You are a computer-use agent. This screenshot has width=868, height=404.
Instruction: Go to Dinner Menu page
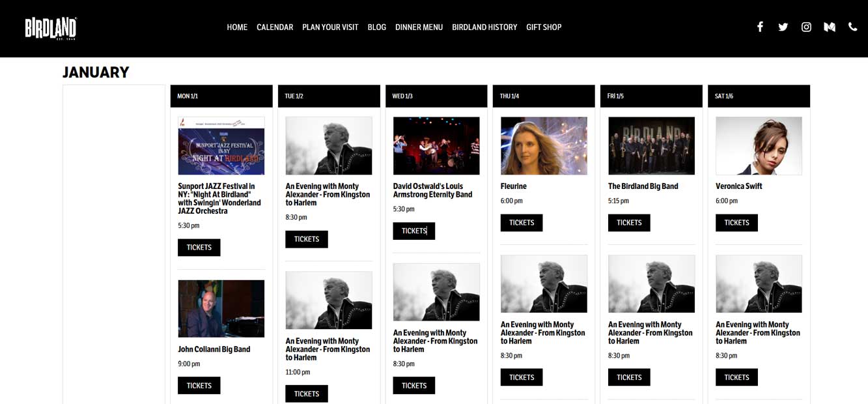click(419, 27)
